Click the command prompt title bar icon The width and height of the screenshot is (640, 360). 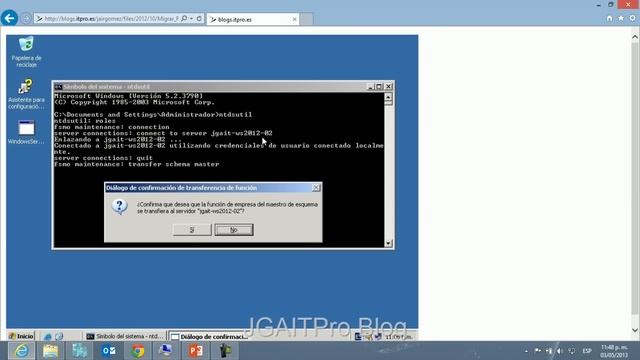(x=58, y=87)
